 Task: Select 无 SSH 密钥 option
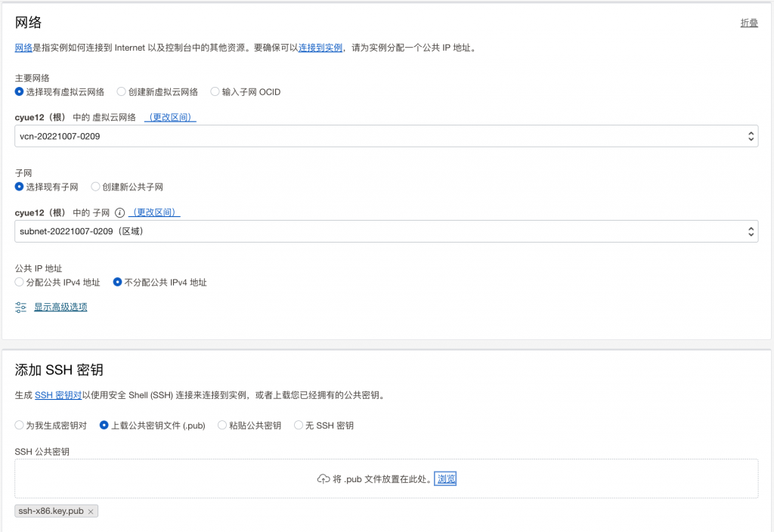click(x=299, y=425)
